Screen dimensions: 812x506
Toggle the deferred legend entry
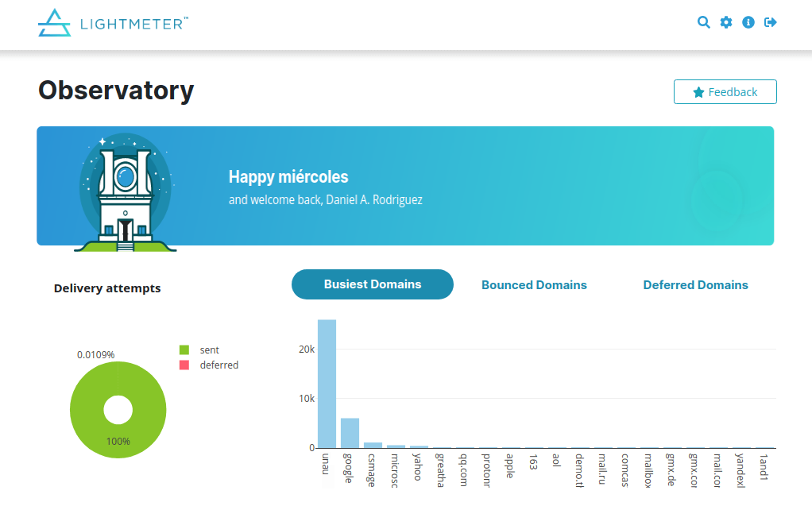click(218, 365)
